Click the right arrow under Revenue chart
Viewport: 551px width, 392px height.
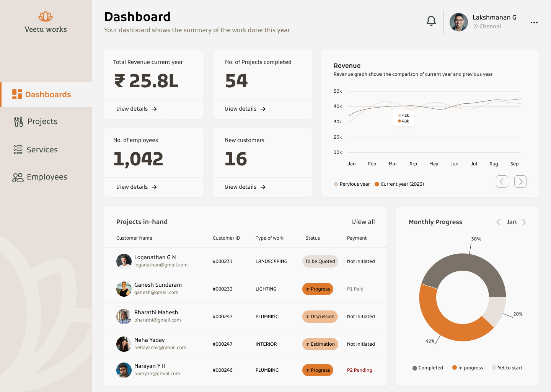[x=520, y=181]
